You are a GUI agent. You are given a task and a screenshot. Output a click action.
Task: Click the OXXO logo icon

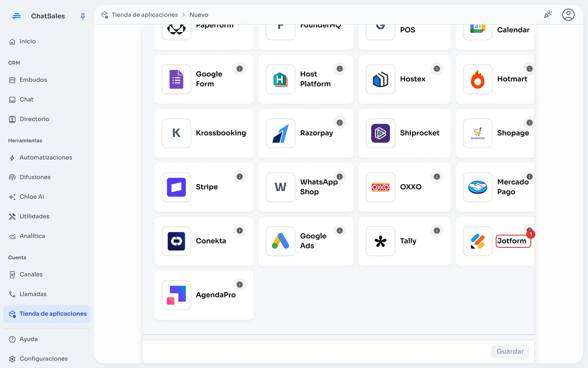(x=380, y=187)
